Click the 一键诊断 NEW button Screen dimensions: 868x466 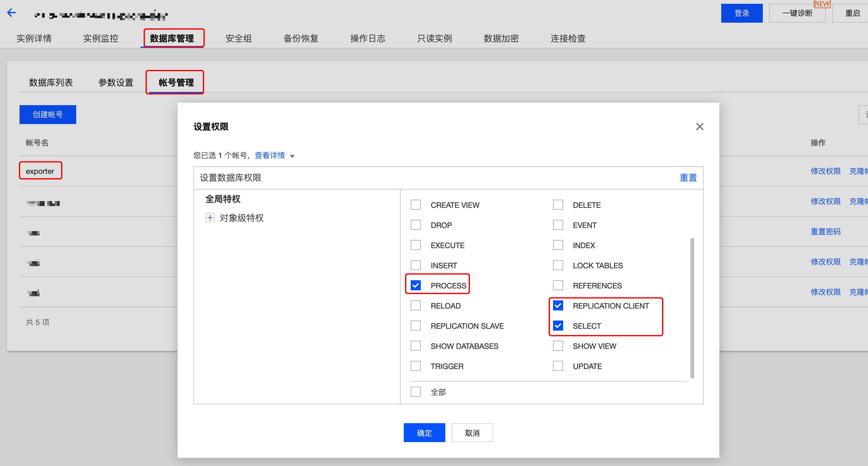click(x=797, y=13)
